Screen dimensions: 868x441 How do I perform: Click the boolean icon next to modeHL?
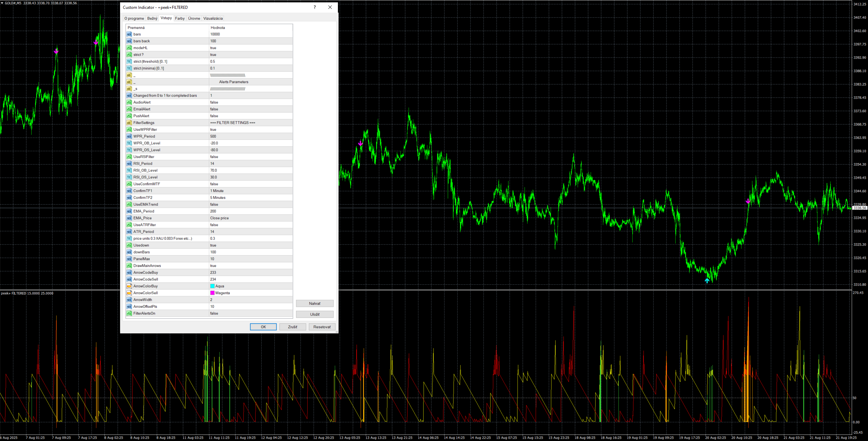129,48
